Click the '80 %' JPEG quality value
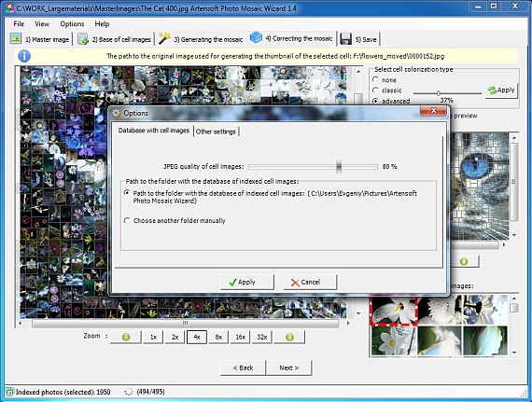The height and width of the screenshot is (402, 532). pos(389,166)
